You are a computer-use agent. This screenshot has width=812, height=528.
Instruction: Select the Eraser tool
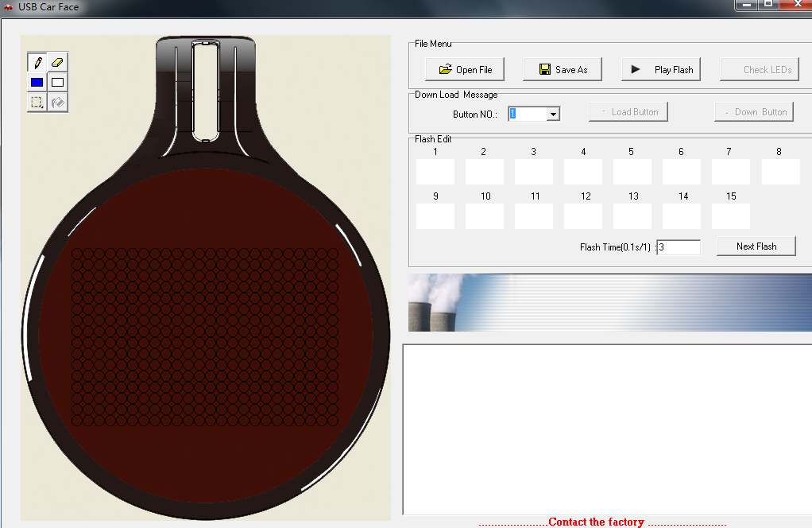(57, 61)
